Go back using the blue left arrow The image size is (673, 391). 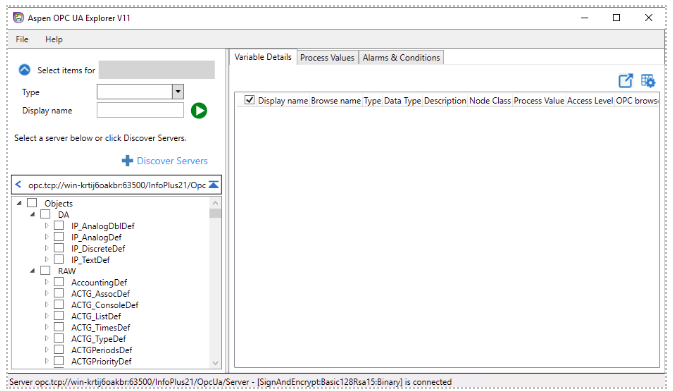click(18, 185)
